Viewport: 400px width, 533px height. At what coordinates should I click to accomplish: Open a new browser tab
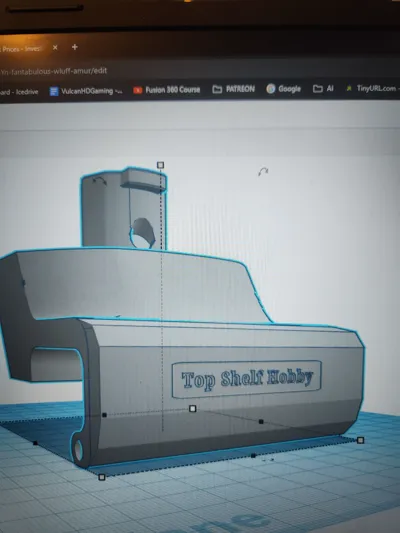pyautogui.click(x=75, y=47)
